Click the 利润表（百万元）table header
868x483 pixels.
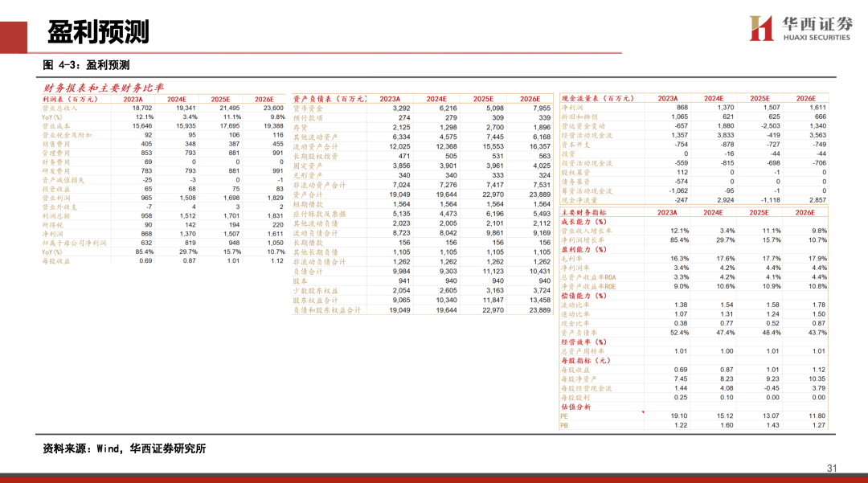pyautogui.click(x=70, y=98)
